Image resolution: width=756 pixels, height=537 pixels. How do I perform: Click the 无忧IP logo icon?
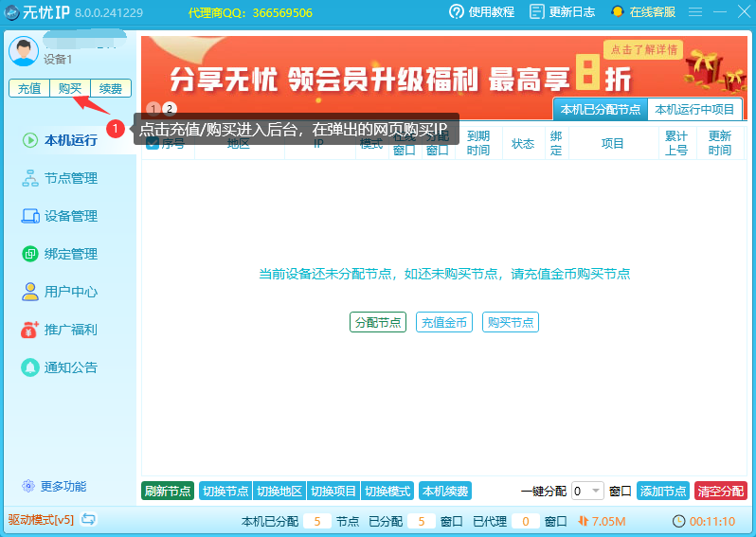[11, 12]
